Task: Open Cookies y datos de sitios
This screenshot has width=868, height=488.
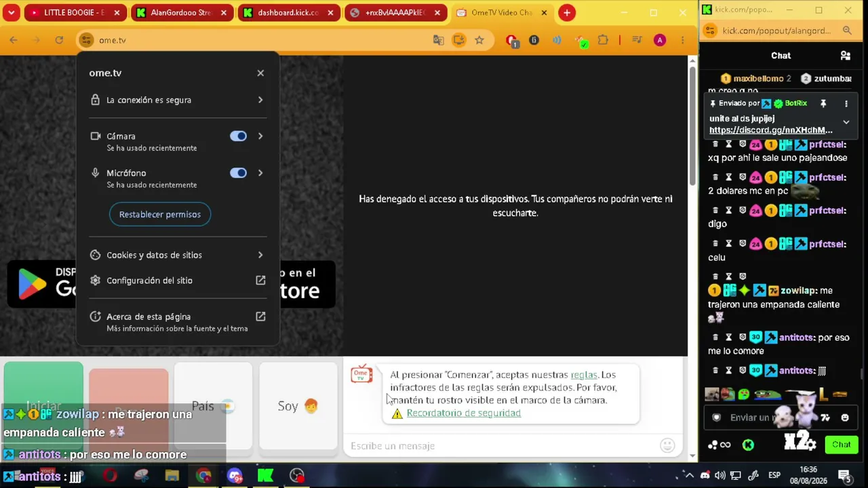Action: point(178,255)
